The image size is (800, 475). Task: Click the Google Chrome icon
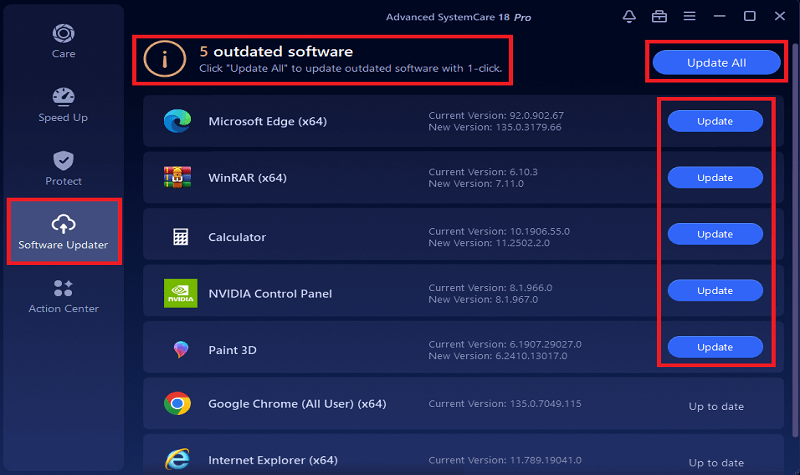click(178, 404)
